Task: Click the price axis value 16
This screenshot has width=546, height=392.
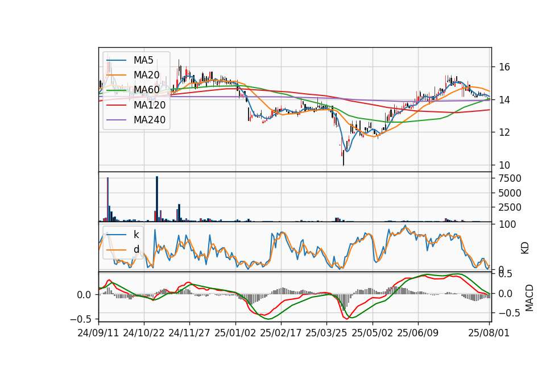Action: [x=504, y=67]
